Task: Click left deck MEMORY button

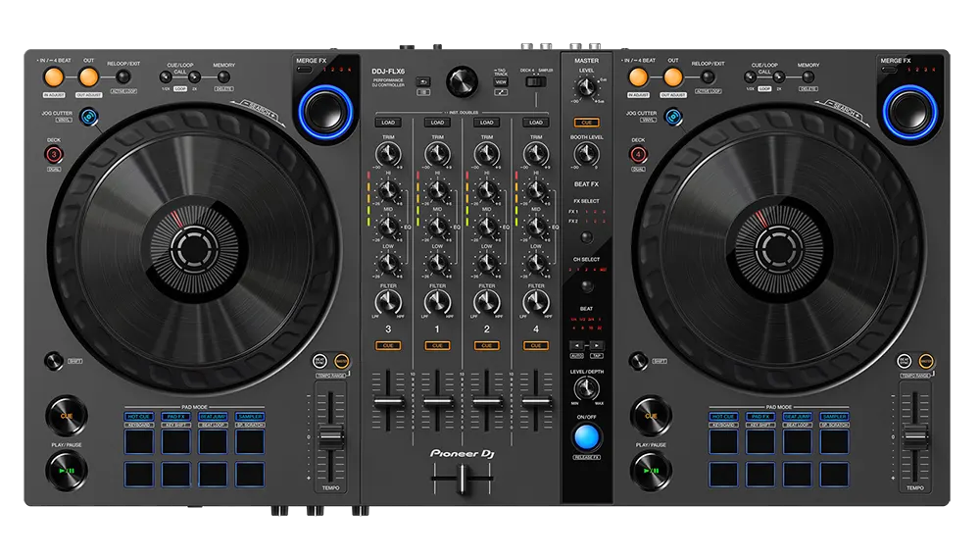Action: [223, 77]
